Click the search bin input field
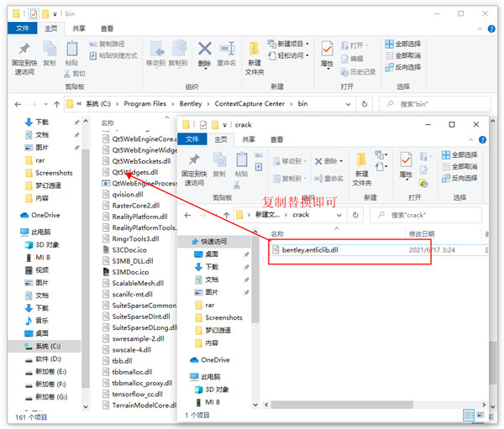This screenshot has width=504, height=429. pos(435,104)
